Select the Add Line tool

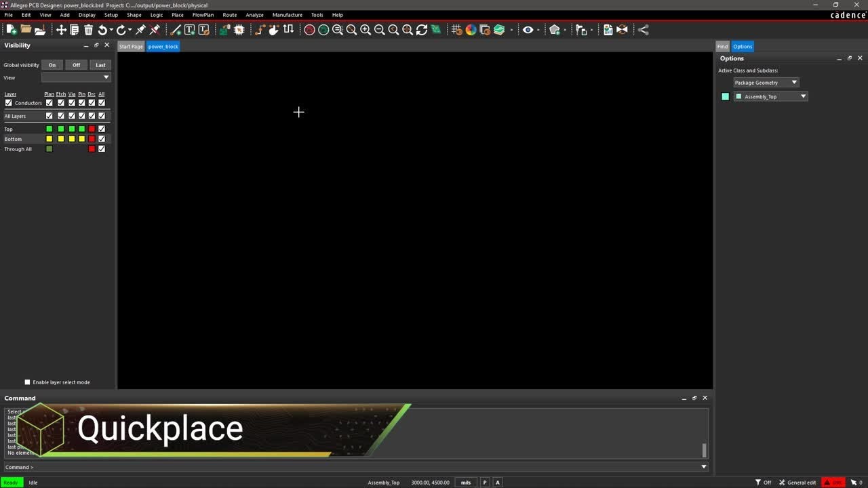[176, 30]
